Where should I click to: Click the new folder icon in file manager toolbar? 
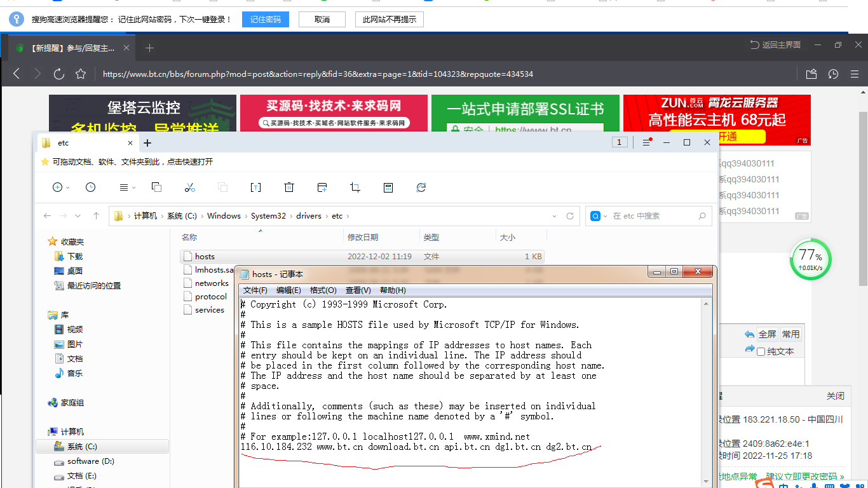322,187
